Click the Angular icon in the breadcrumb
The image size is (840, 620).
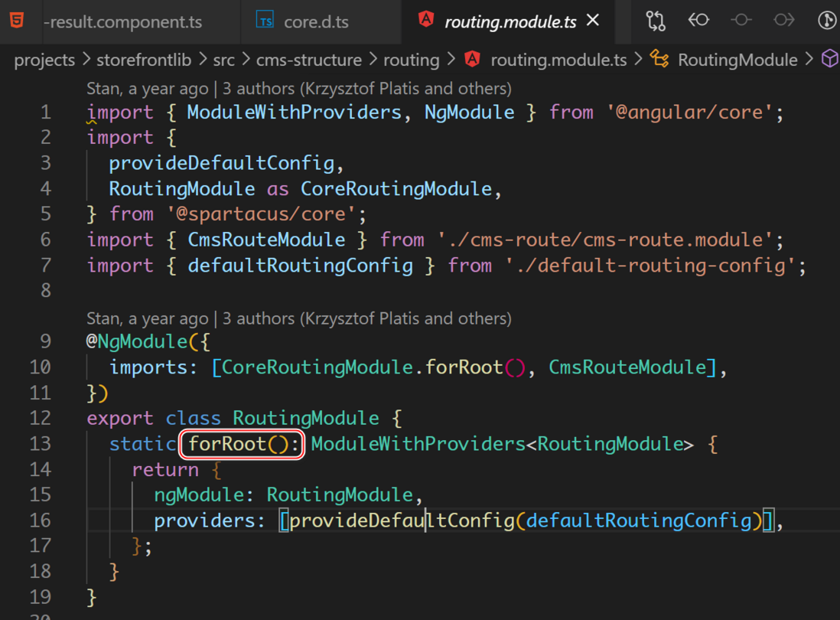(472, 59)
